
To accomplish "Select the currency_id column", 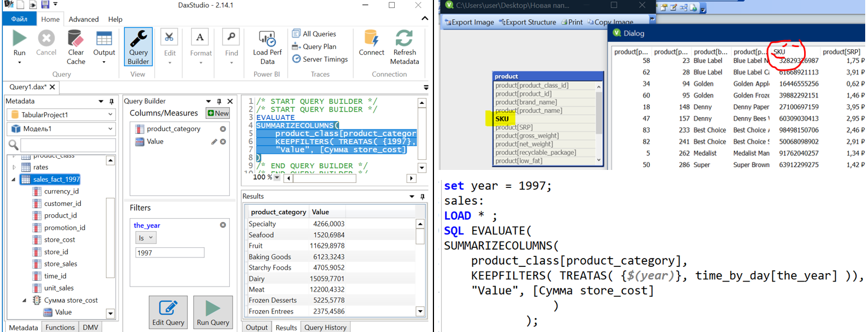I will 62,191.
